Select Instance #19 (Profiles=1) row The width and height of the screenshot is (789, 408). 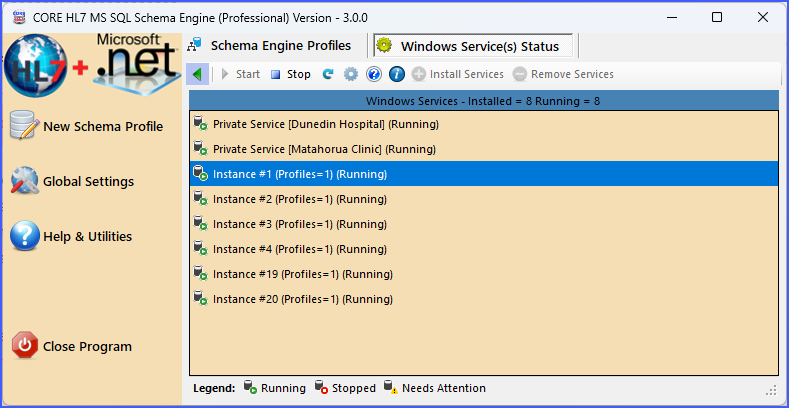tap(484, 274)
